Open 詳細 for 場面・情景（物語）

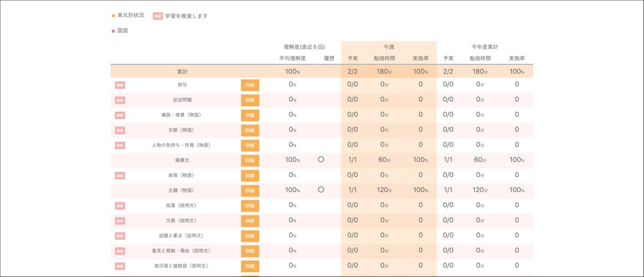(250, 115)
